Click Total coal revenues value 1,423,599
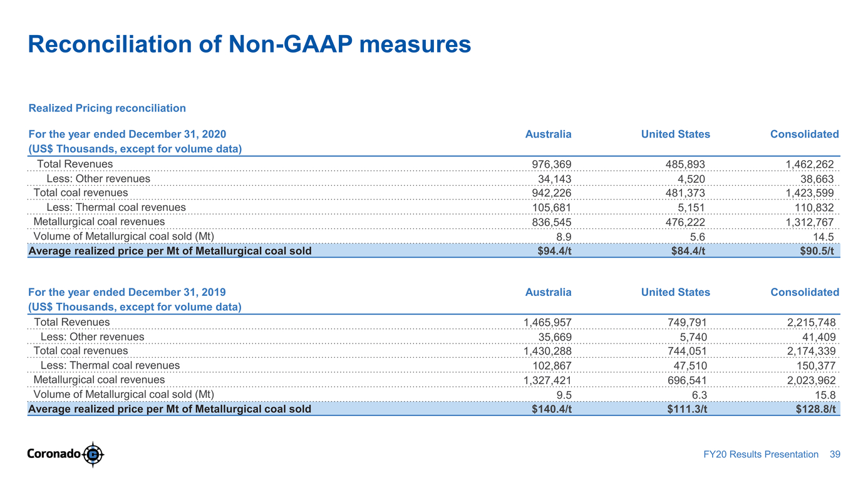Viewport: 868px width, 488px height. [x=810, y=194]
